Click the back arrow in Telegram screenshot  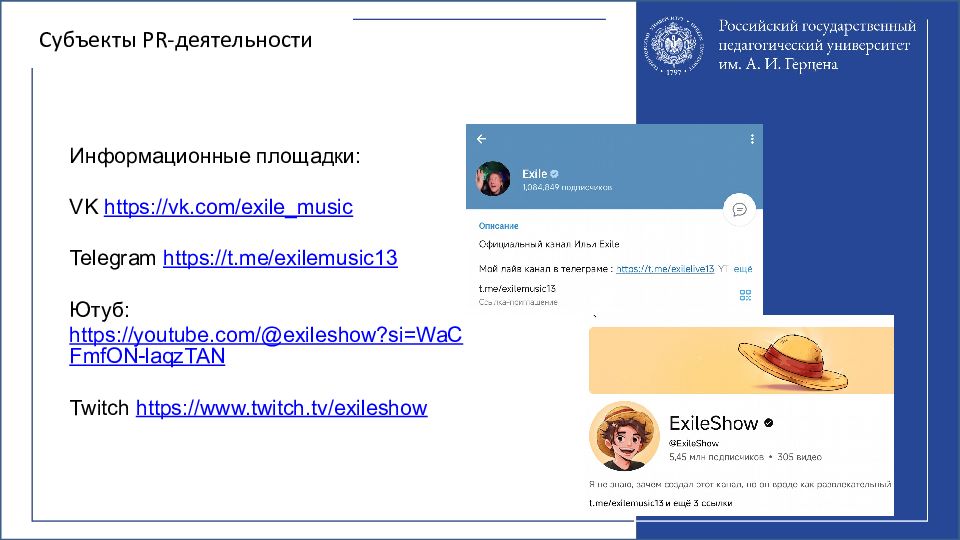481,139
